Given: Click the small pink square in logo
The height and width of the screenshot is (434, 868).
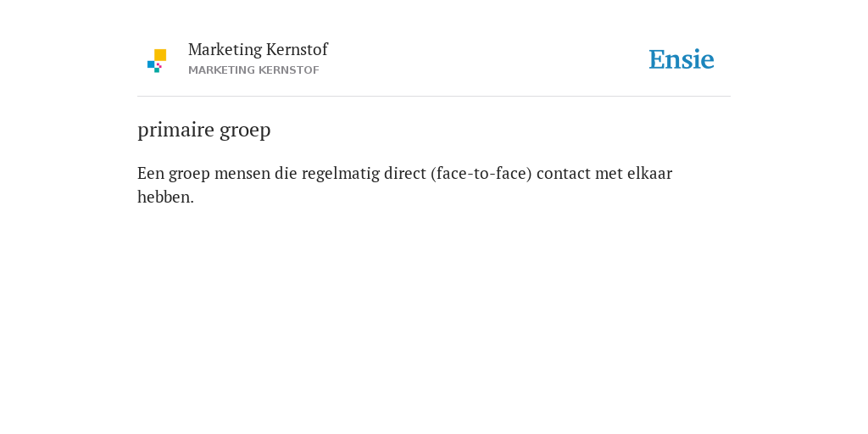Looking at the screenshot, I should tap(159, 64).
